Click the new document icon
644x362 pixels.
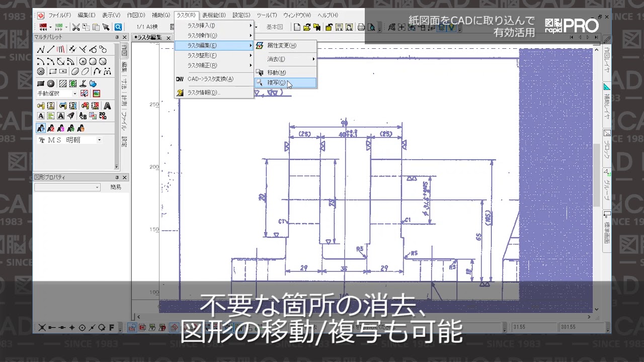point(296,27)
